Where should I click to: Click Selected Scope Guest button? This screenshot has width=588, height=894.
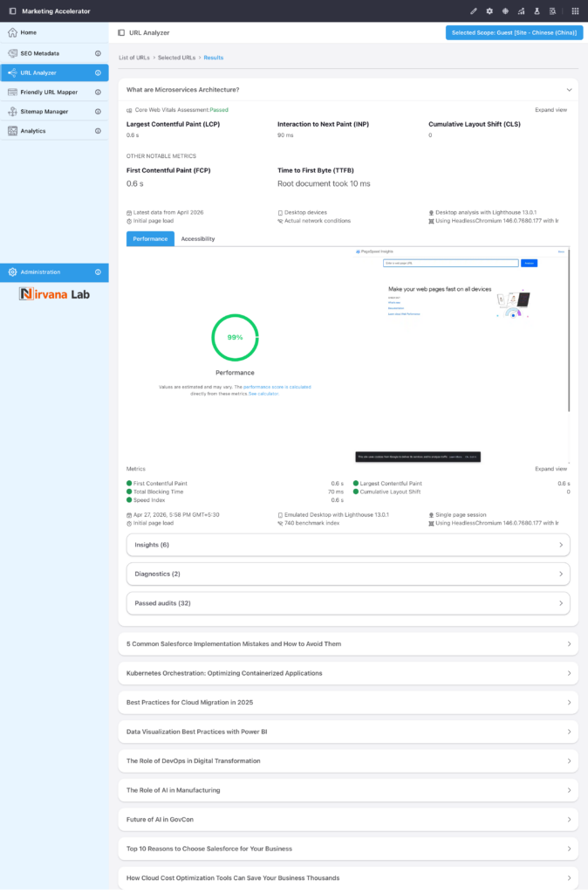click(514, 32)
